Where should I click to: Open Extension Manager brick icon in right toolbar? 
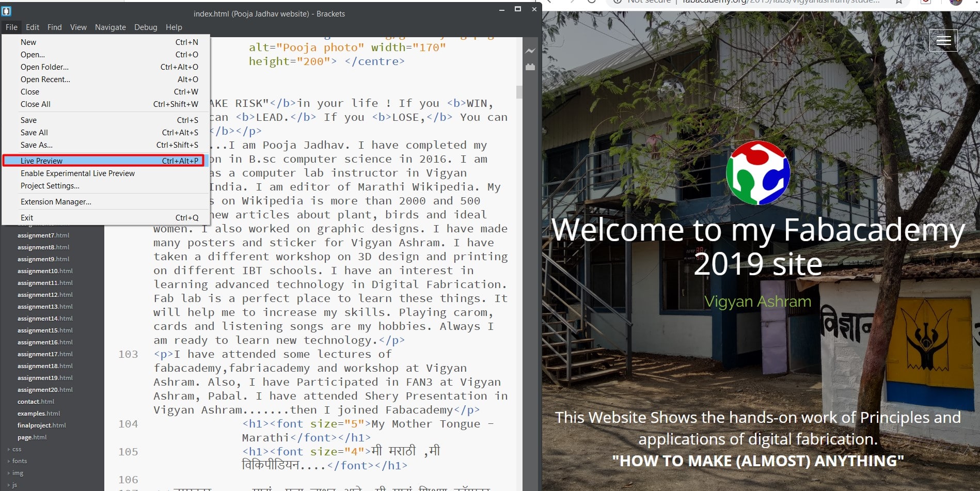pyautogui.click(x=530, y=67)
